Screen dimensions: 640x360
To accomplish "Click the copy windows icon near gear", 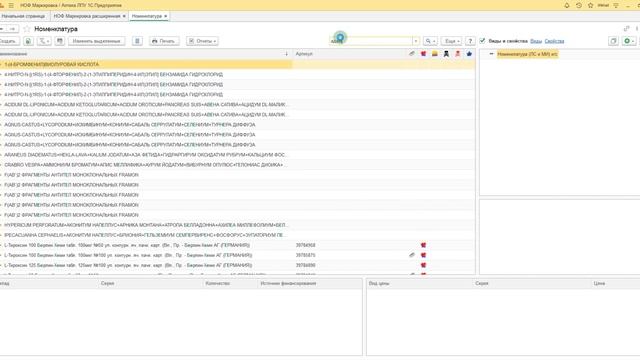I will [613, 41].
